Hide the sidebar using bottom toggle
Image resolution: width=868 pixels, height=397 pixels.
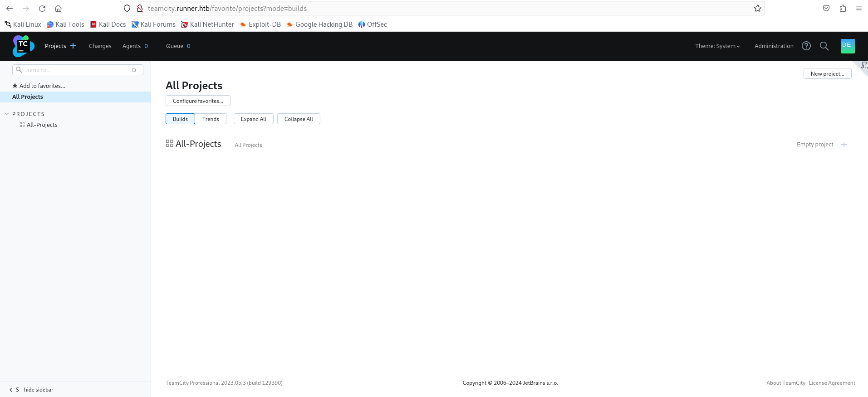[x=32, y=389]
